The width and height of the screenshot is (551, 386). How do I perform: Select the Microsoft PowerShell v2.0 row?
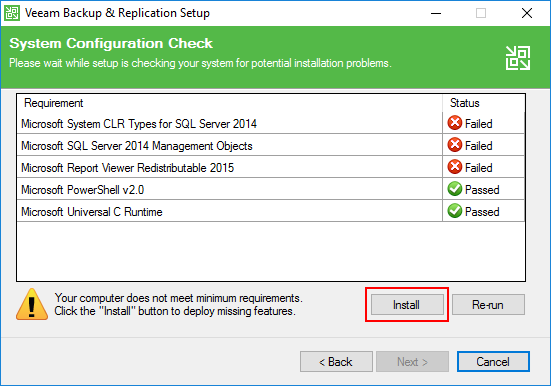pos(271,189)
